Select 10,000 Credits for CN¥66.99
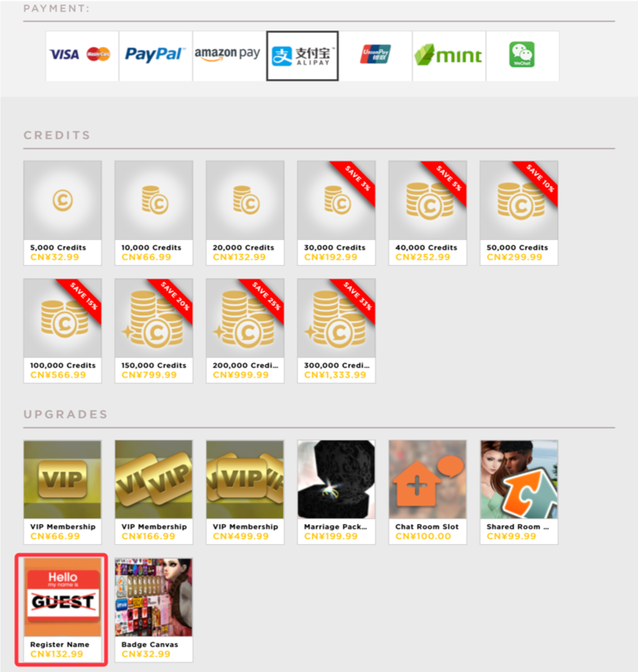The height and width of the screenshot is (672, 638). (154, 213)
